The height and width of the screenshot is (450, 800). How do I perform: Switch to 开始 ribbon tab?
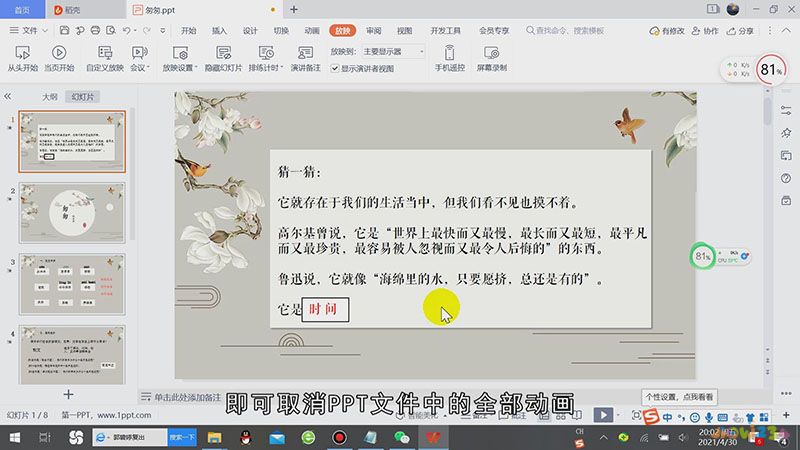[x=188, y=31]
